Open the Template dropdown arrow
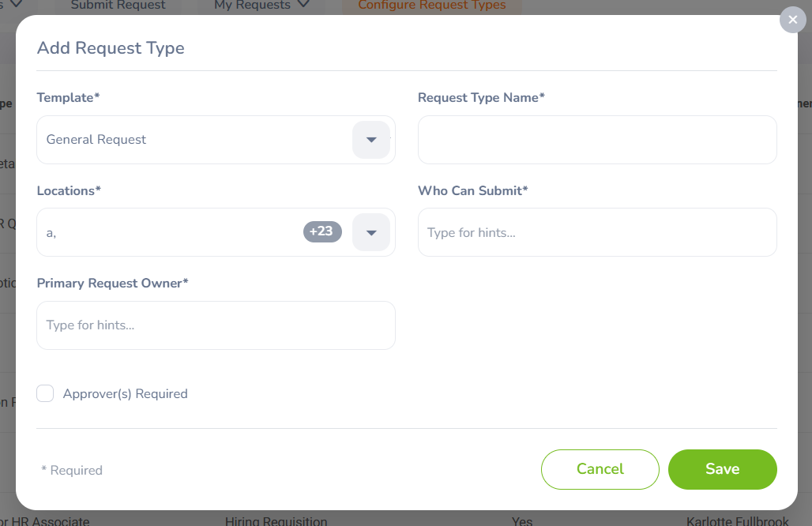812x526 pixels. (x=371, y=140)
